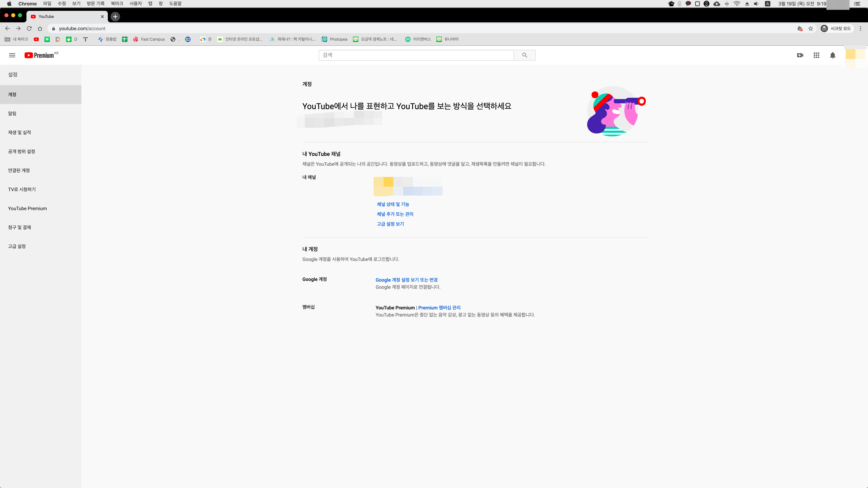The image size is (868, 488).
Task: Click the Bluetooth icon in the menu bar
Action: pos(727,4)
